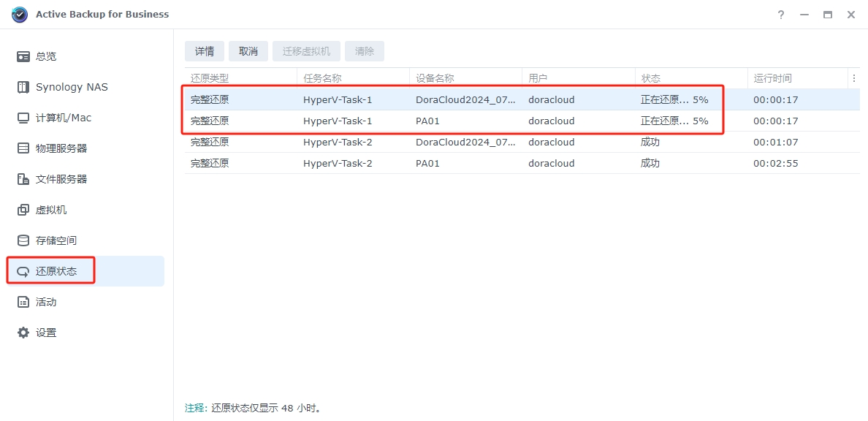Click the File Server (文件服务器) icon
The height and width of the screenshot is (421, 868).
(23, 179)
